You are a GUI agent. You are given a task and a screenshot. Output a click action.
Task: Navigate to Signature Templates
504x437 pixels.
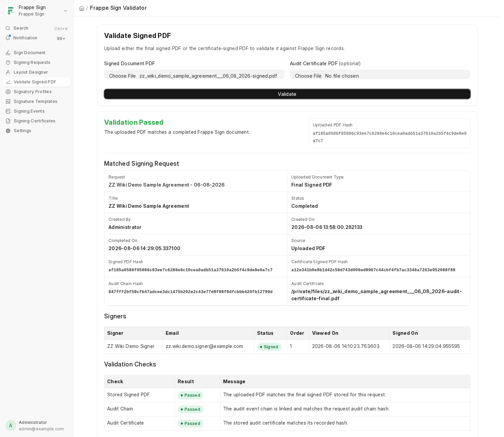[37, 102]
